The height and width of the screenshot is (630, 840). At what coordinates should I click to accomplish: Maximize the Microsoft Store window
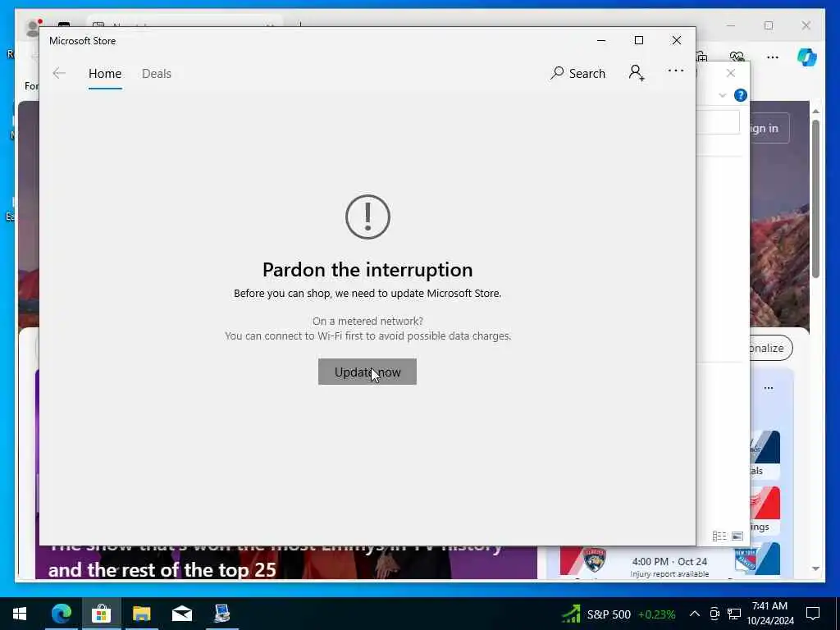[638, 41]
